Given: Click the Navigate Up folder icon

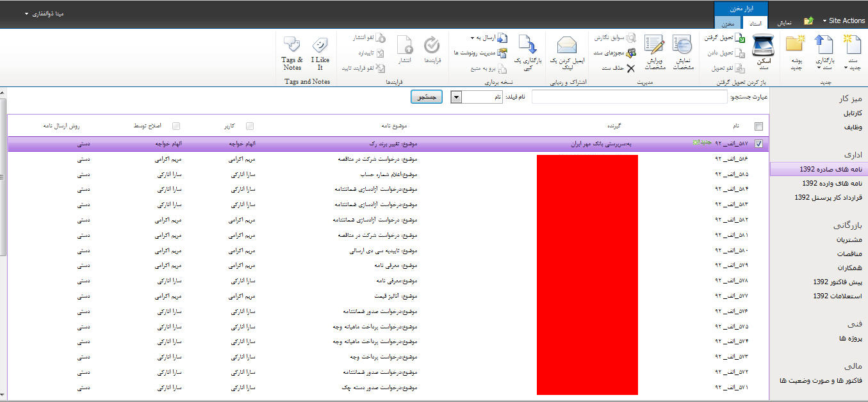Looking at the screenshot, I should pyautogui.click(x=808, y=20).
